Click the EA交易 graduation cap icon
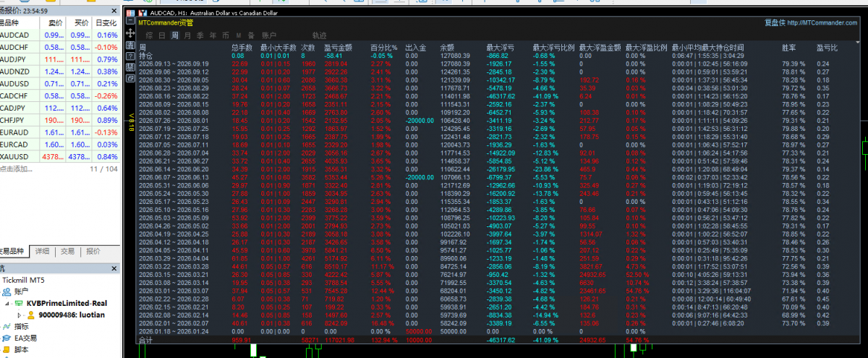 [7, 338]
